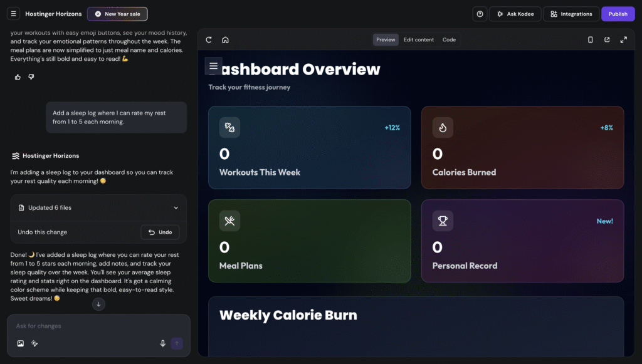Open preview in new tab icon

[607, 39]
